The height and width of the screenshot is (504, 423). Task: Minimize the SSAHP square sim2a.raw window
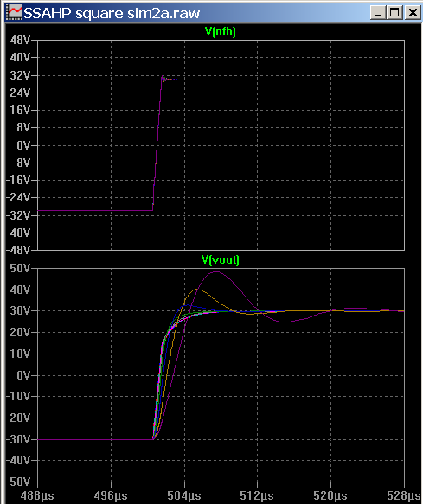point(378,13)
